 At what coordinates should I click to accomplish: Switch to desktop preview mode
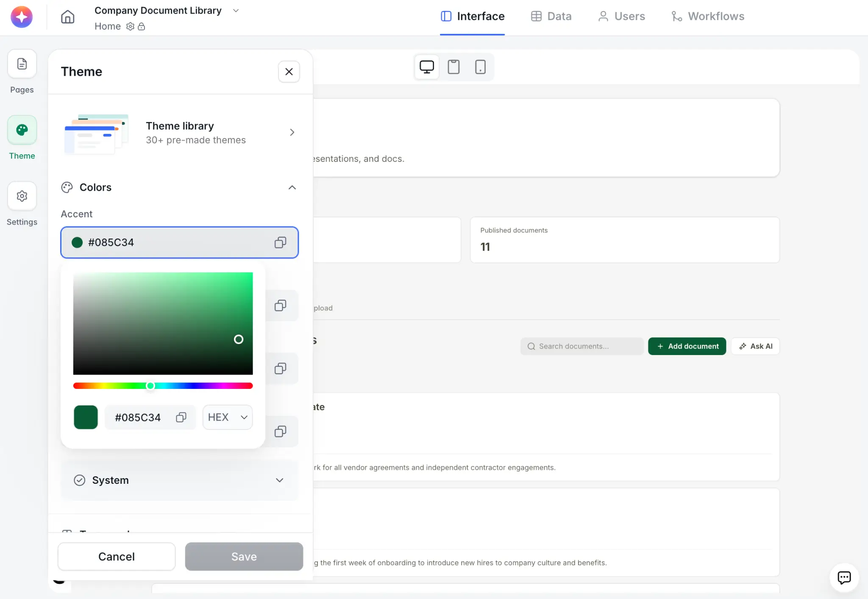point(426,67)
